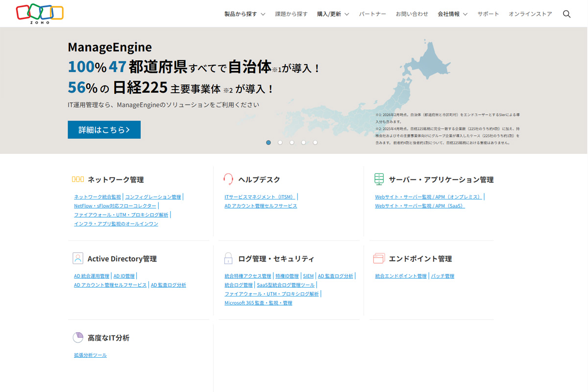The height and width of the screenshot is (392, 588).
Task: Open ネットワーク統合監視 link
Action: [x=98, y=197]
